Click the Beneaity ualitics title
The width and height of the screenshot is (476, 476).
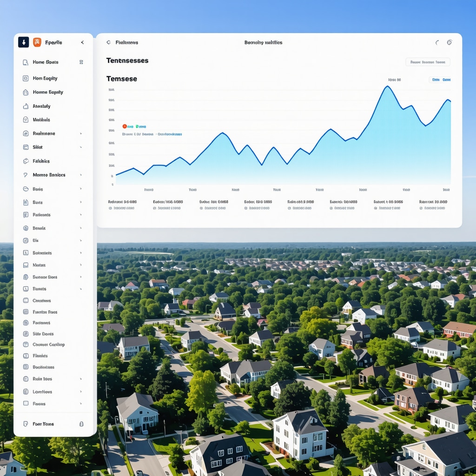(263, 42)
